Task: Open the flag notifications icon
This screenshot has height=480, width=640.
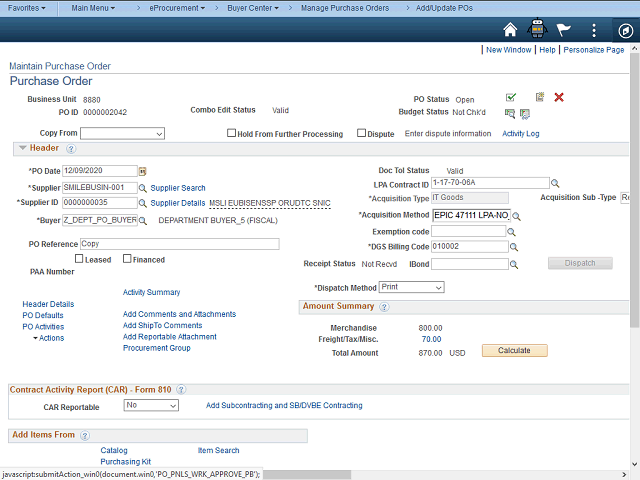Action: click(x=565, y=30)
